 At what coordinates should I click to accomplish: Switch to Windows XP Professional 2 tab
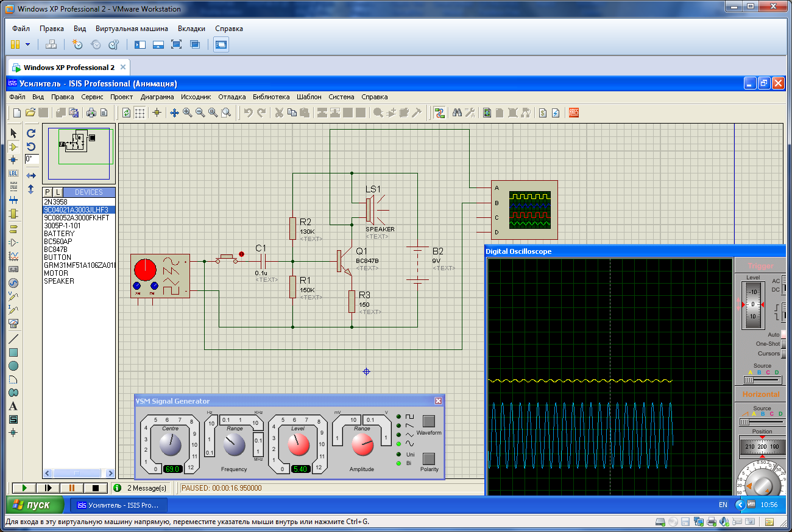tap(68, 68)
